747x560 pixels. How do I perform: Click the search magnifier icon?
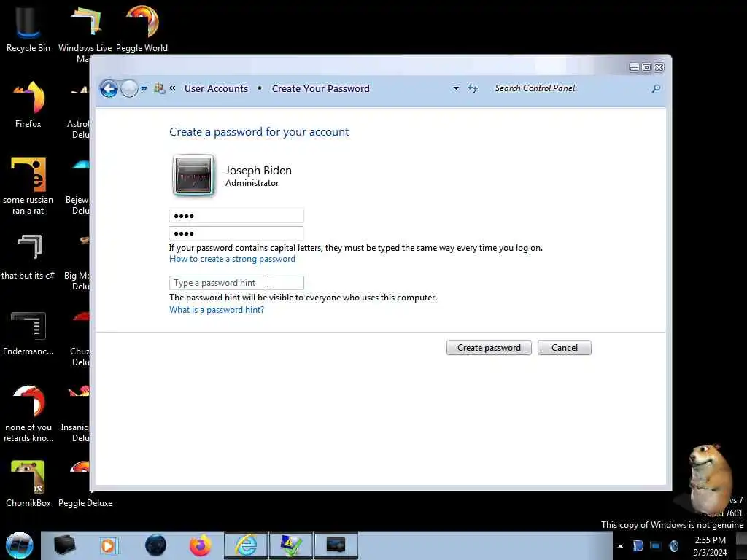pos(656,88)
